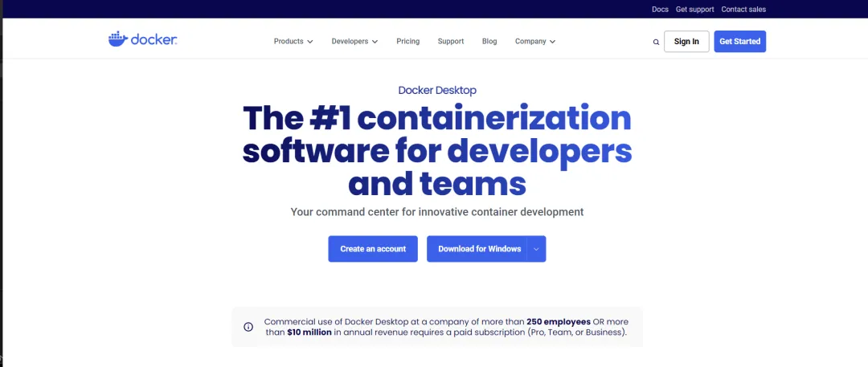Click Contact sales link
This screenshot has width=868, height=367.
[x=743, y=10]
